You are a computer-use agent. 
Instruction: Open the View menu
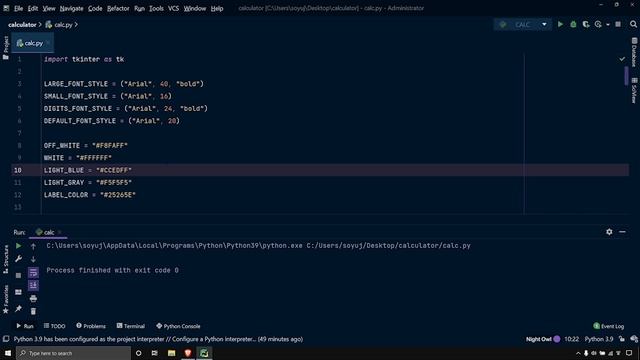49,8
